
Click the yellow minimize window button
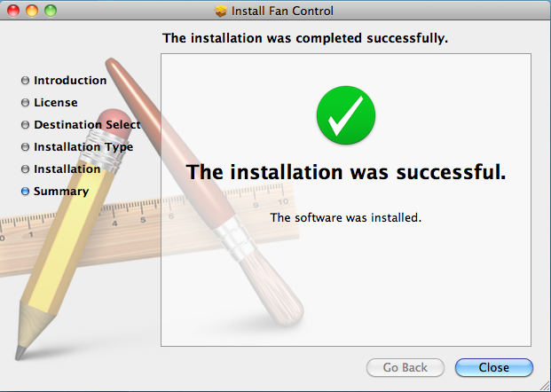[x=32, y=11]
